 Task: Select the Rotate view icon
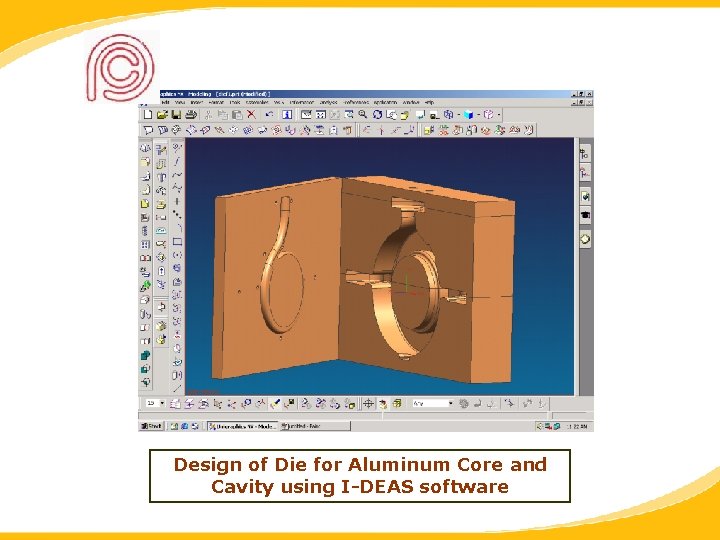[377, 114]
